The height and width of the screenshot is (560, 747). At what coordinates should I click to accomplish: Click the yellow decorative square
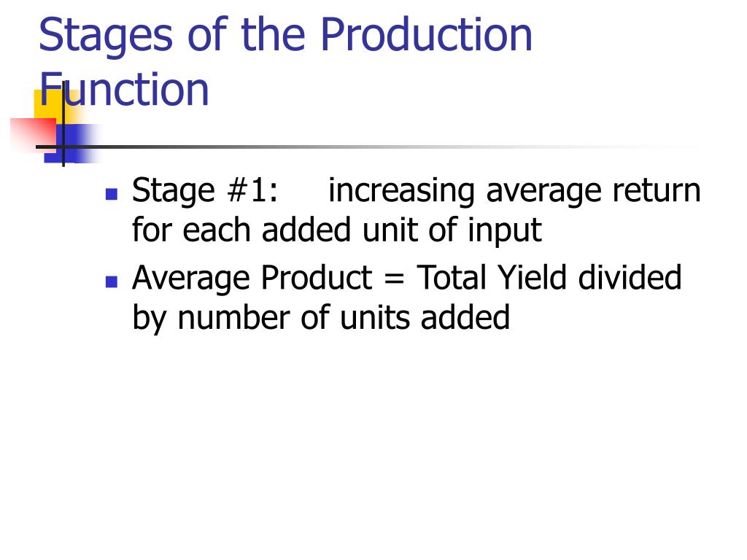point(57,107)
